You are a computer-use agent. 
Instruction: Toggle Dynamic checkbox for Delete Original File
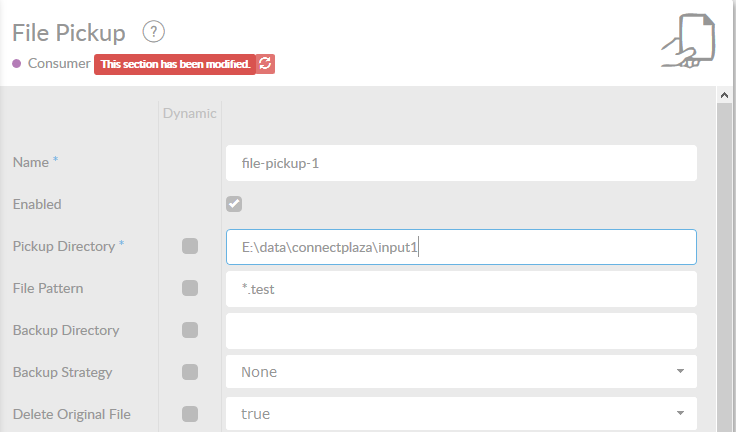tap(190, 414)
